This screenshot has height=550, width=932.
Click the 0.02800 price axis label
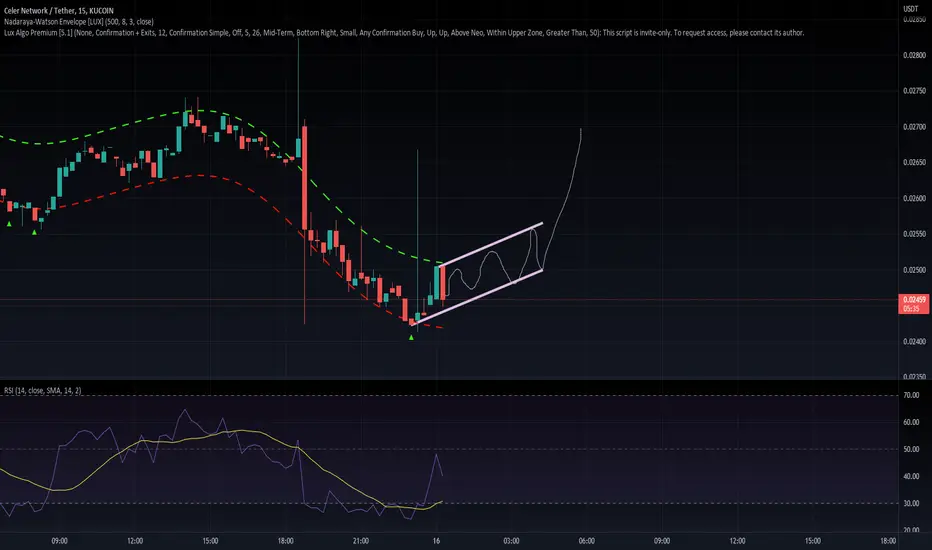(914, 55)
